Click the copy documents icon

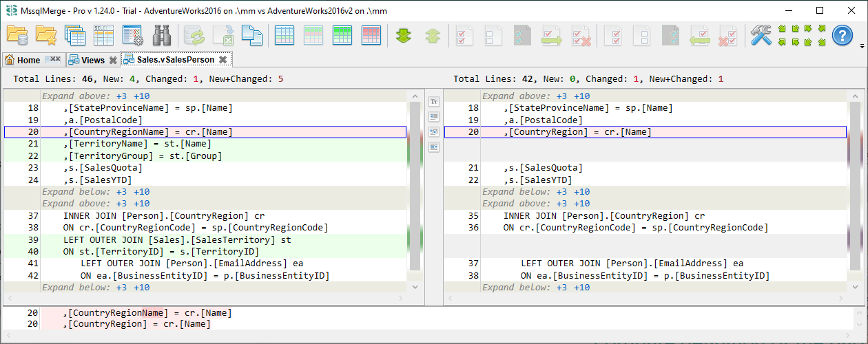[x=252, y=35]
